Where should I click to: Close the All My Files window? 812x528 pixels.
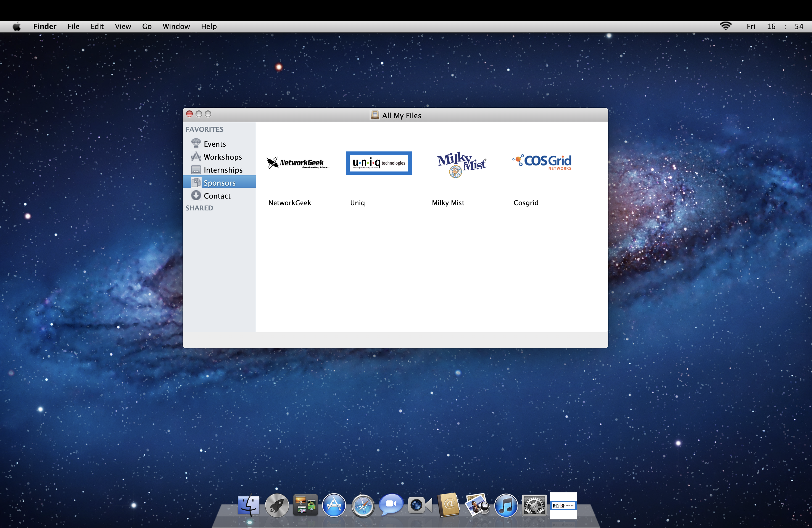(x=189, y=113)
